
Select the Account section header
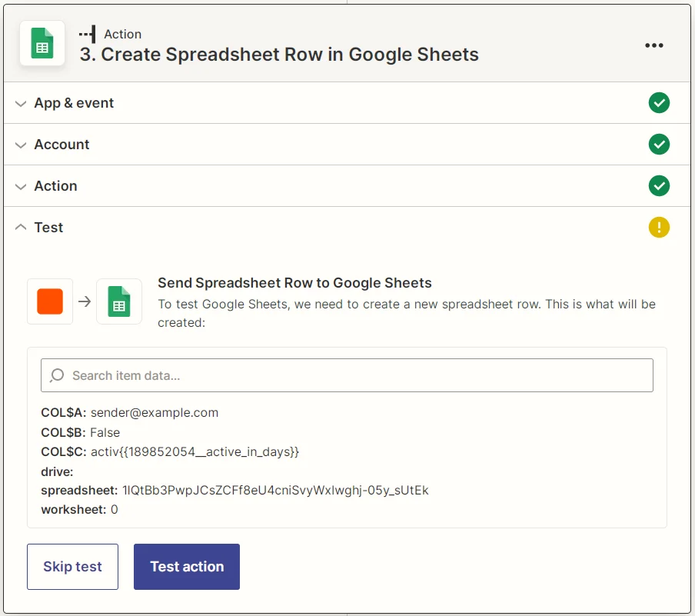click(x=62, y=145)
